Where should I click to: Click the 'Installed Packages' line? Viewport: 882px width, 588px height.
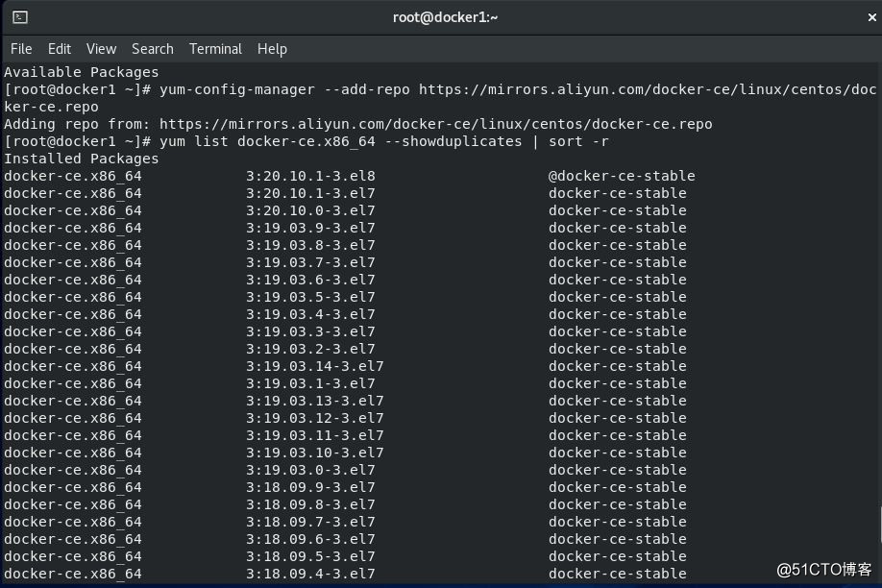coord(81,159)
